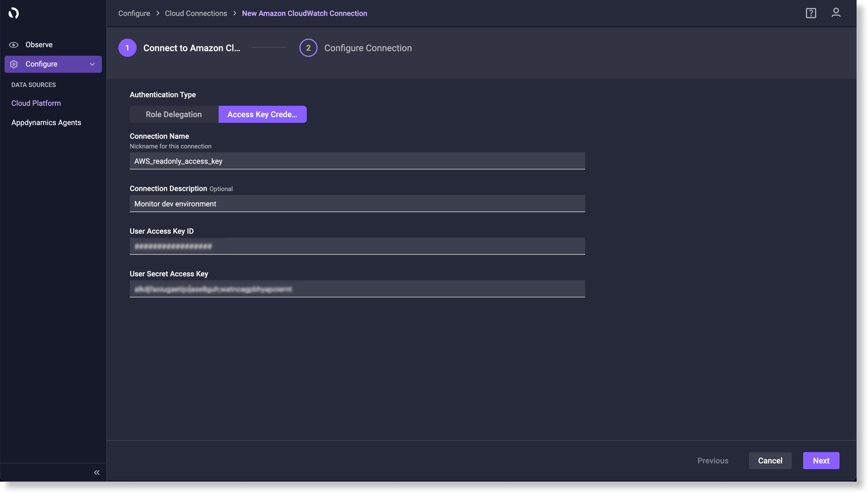The image size is (868, 493).
Task: Click the Observe eye icon in sidebar
Action: [14, 44]
